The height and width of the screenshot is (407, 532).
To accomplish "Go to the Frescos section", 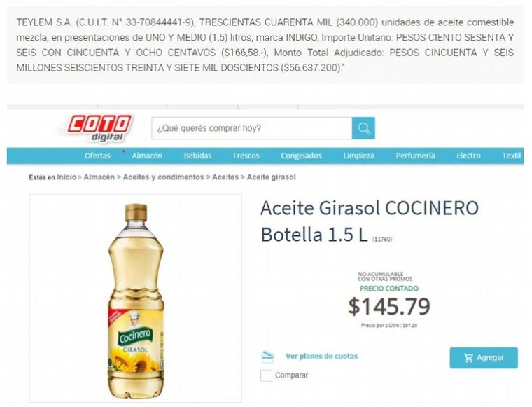I will 246,156.
